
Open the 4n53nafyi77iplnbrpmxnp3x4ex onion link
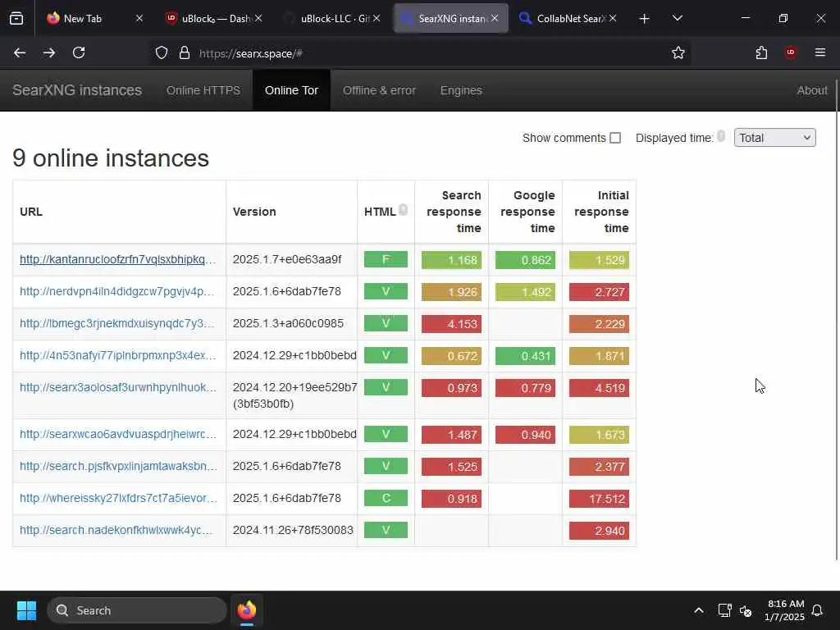(118, 355)
